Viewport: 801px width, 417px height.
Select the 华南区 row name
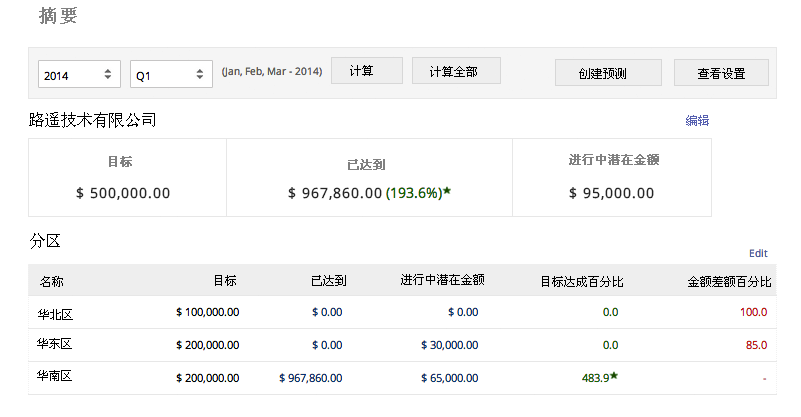pyautogui.click(x=55, y=378)
